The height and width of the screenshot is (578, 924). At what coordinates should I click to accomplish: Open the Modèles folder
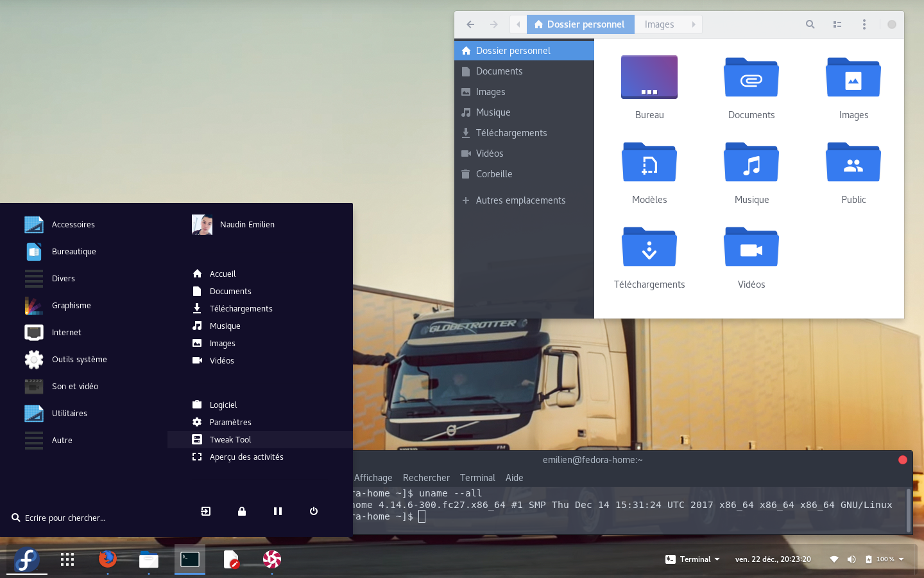click(649, 162)
